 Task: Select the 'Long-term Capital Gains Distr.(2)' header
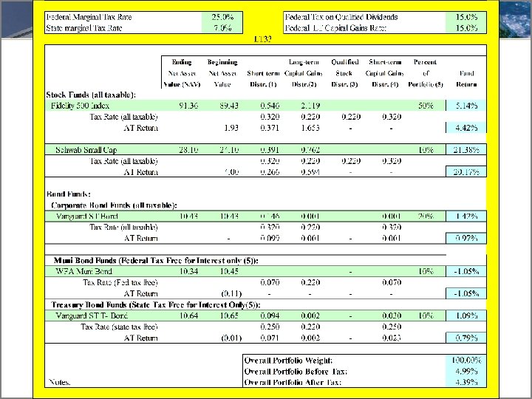coord(304,73)
